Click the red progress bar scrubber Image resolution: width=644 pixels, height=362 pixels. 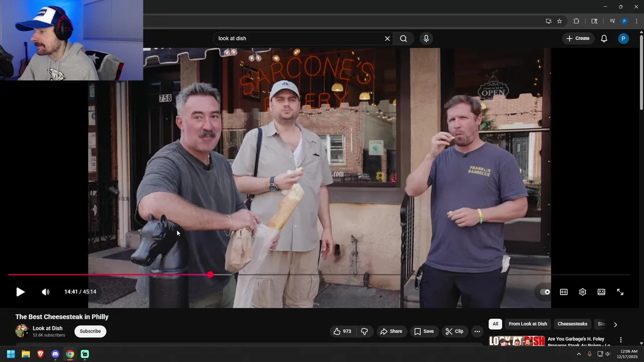[x=210, y=275]
